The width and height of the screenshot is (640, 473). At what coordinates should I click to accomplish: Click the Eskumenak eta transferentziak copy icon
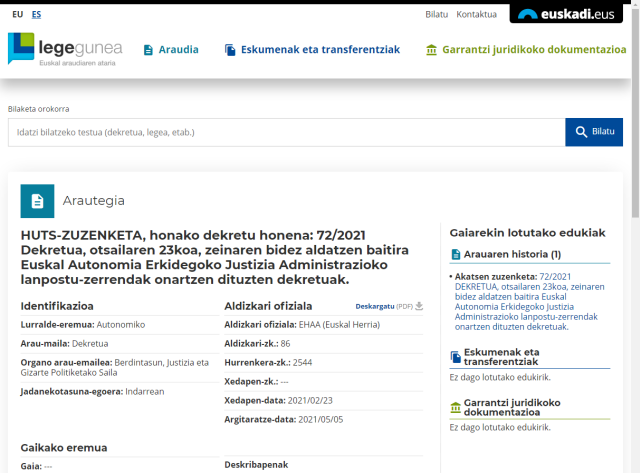(x=230, y=50)
